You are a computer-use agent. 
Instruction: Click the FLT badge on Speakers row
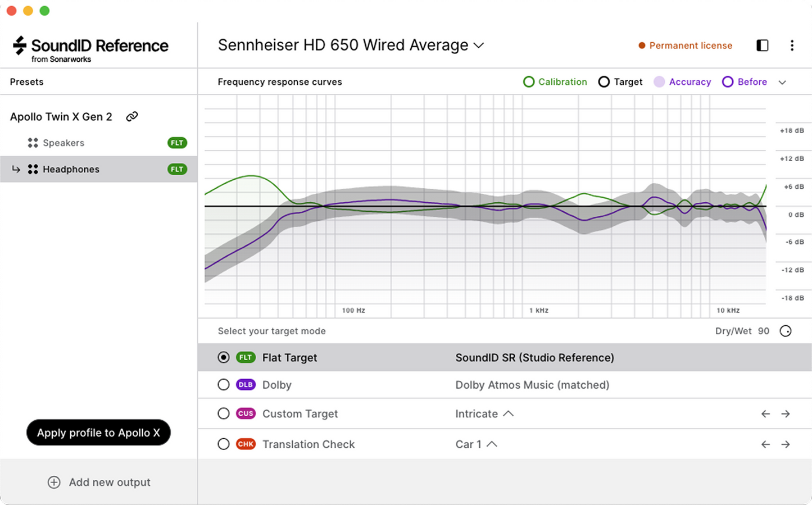pos(177,143)
